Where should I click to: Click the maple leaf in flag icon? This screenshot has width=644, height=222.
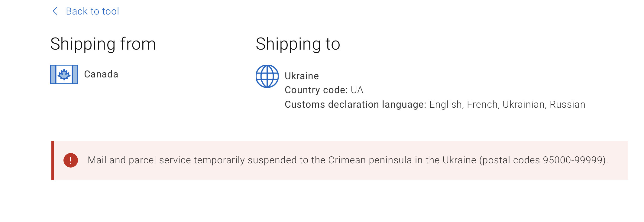(64, 74)
